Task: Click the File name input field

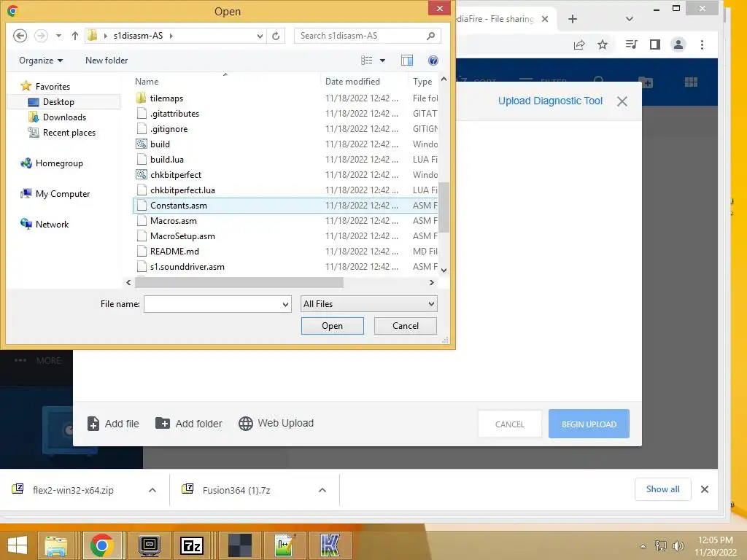Action: (x=212, y=304)
